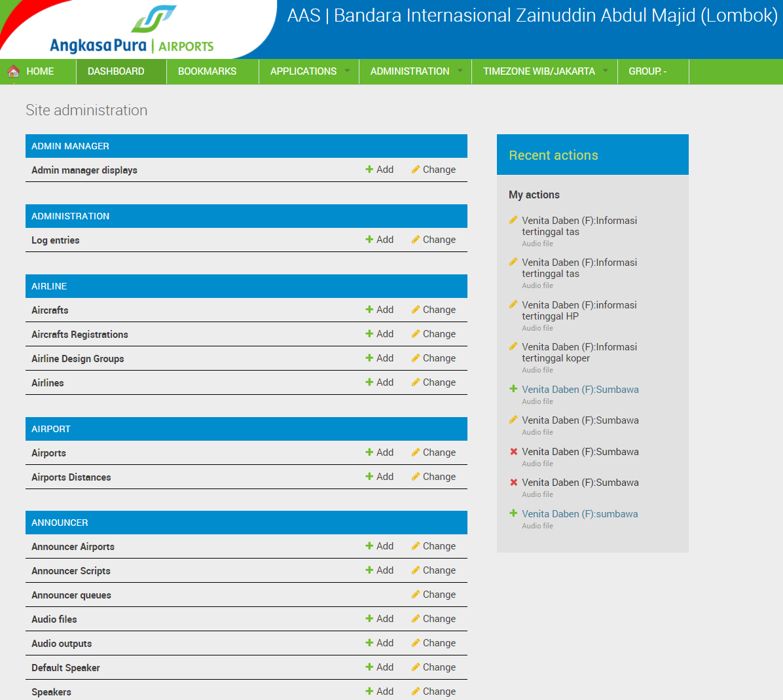The height and width of the screenshot is (700, 783).
Task: Click the pencil Change icon for Airports
Action: pyautogui.click(x=415, y=452)
